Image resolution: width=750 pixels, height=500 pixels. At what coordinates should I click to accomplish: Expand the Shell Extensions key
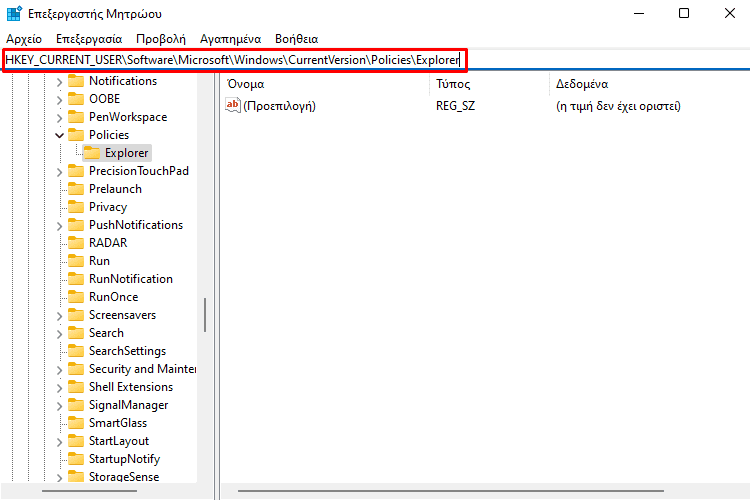tap(59, 388)
